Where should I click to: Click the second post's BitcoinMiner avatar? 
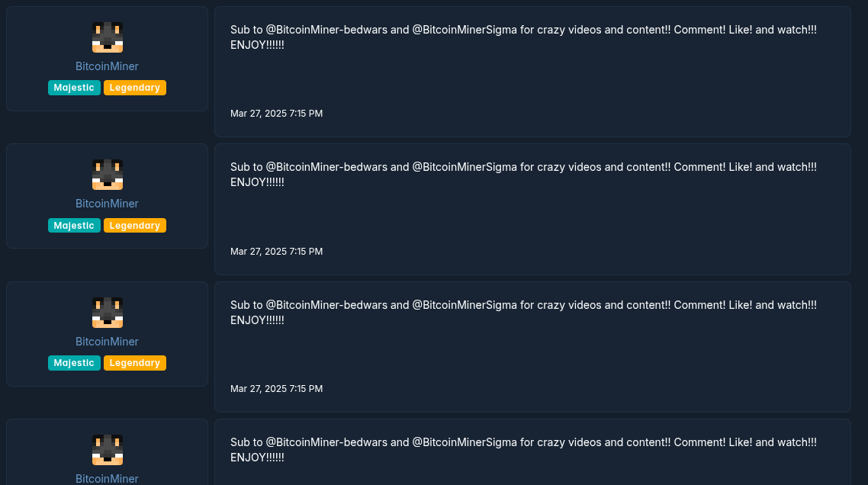108,175
